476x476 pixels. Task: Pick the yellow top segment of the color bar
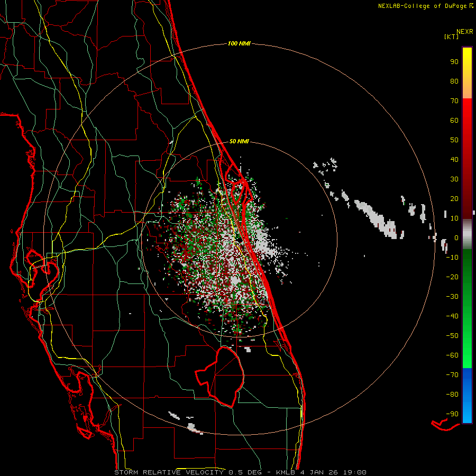coord(467,73)
